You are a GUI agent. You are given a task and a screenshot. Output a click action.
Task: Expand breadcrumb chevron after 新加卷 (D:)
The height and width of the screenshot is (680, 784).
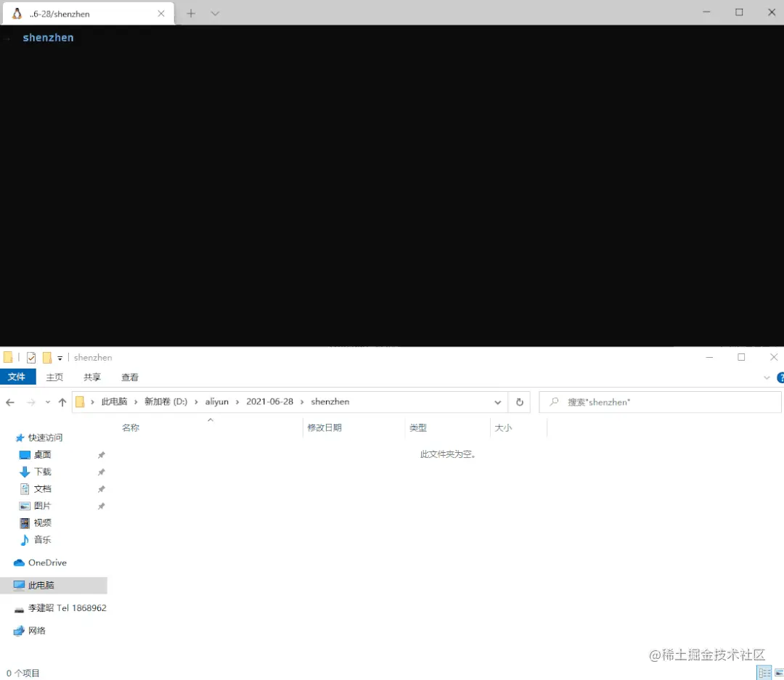pyautogui.click(x=196, y=402)
